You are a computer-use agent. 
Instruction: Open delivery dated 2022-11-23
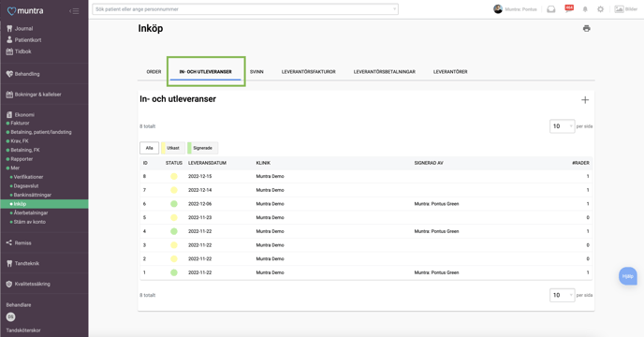click(x=366, y=217)
